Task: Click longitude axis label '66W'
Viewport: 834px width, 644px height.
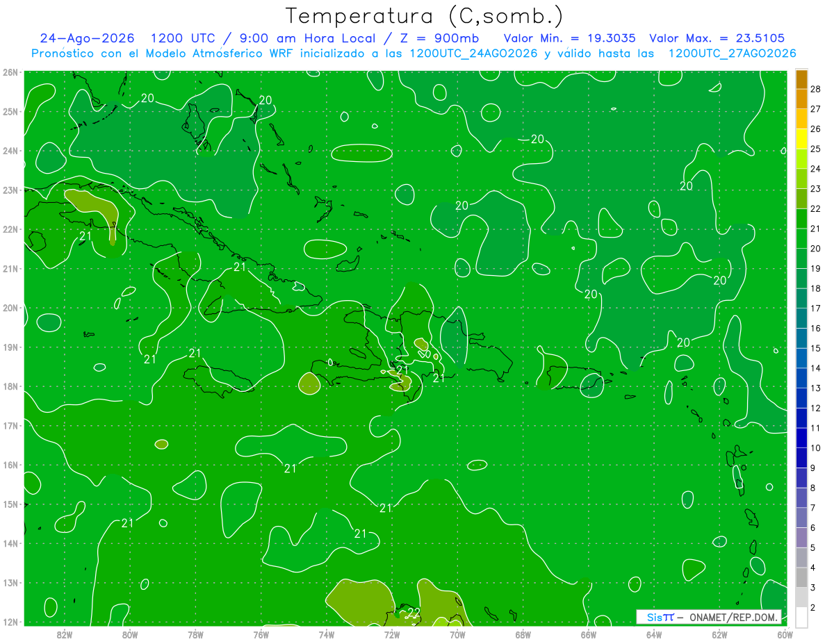Action: coord(588,634)
